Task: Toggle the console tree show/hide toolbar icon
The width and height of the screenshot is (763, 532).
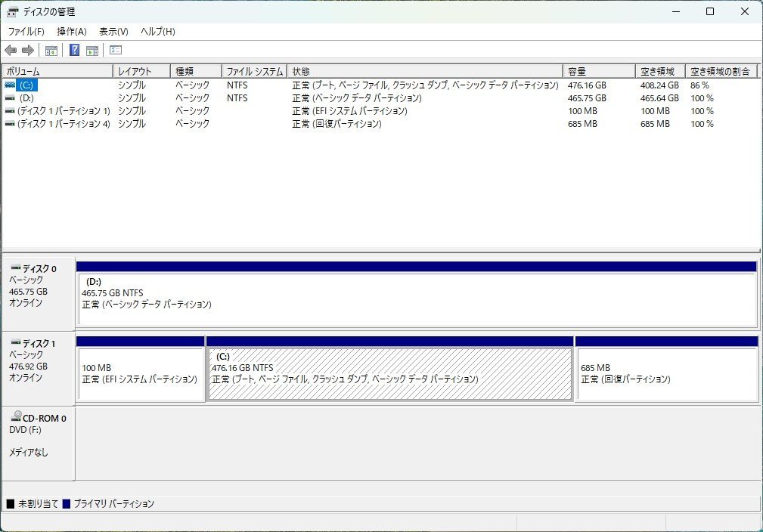Action: coord(51,50)
